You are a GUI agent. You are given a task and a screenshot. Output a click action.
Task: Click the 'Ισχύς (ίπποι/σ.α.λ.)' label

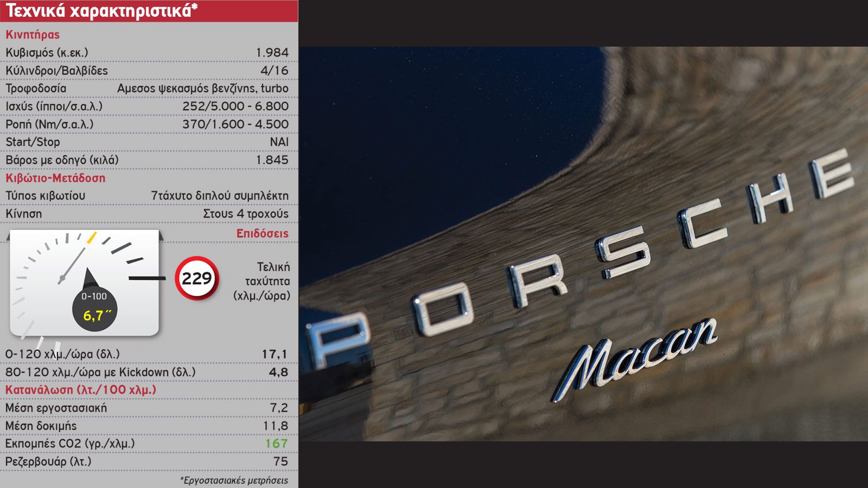click(x=54, y=106)
